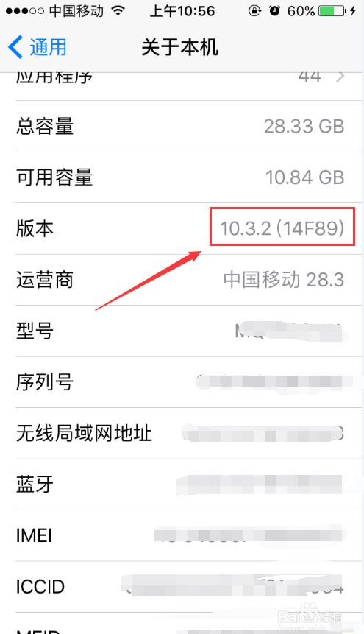This screenshot has height=634, width=364.
Task: Tap the alarm clock status icon
Action: point(275,11)
